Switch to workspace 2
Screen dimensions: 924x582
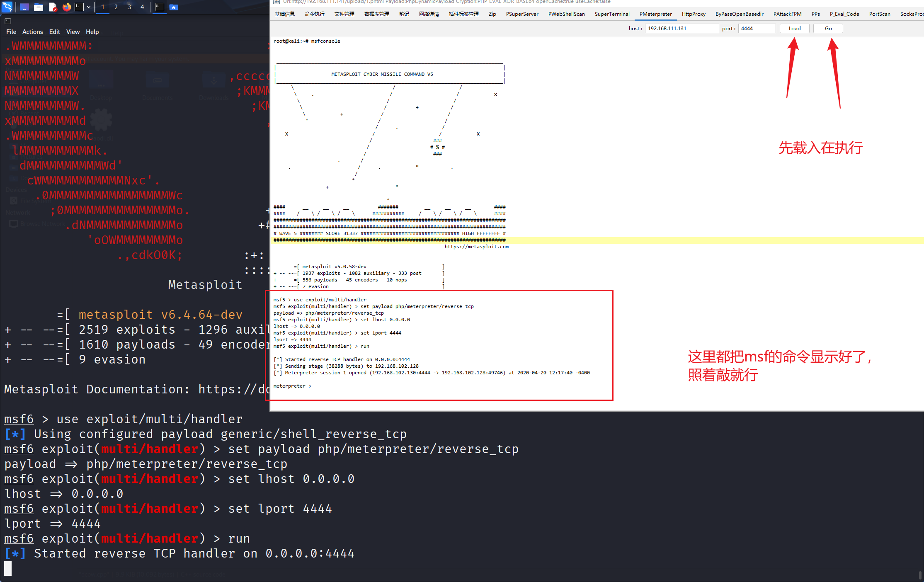pyautogui.click(x=116, y=7)
